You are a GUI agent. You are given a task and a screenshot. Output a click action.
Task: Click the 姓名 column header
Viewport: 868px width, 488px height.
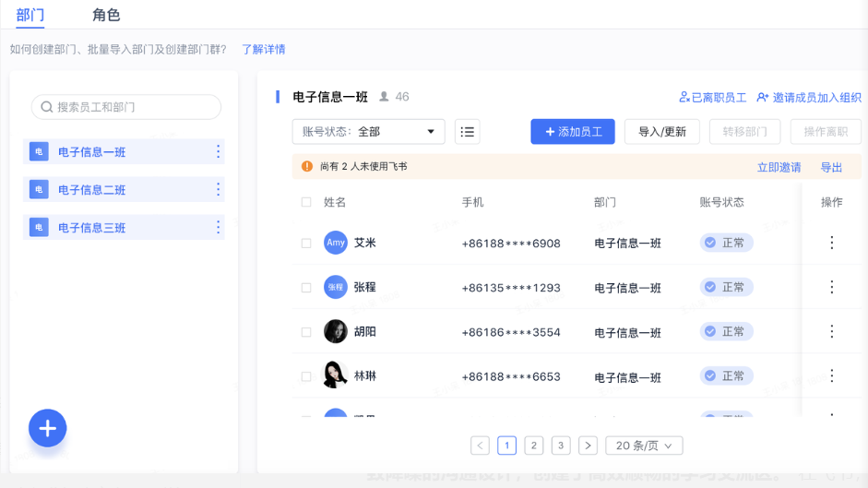pos(335,202)
